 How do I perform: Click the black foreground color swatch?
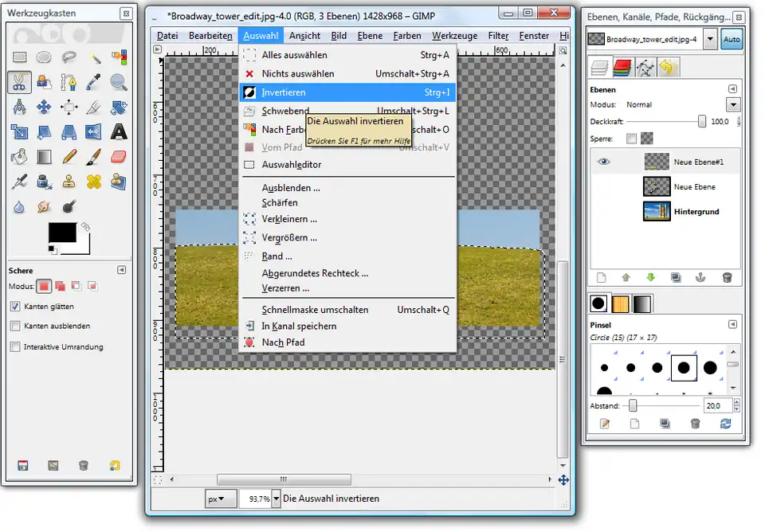point(61,233)
